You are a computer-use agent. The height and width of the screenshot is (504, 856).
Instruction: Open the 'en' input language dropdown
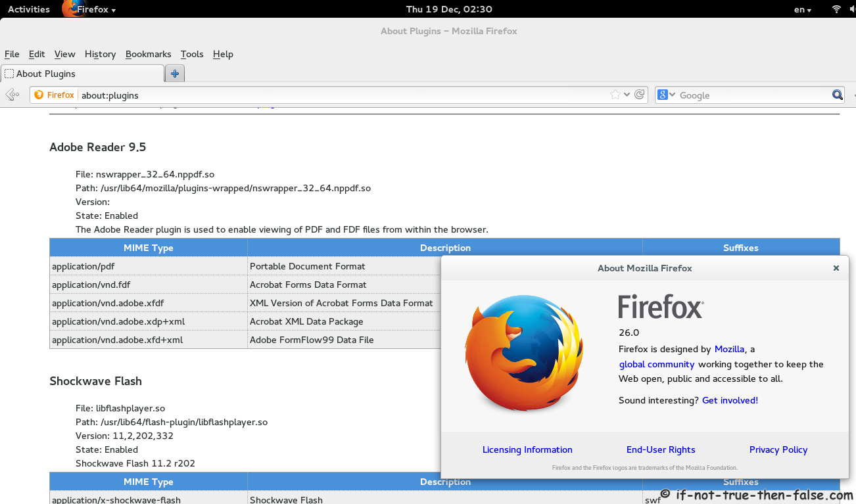802,9
